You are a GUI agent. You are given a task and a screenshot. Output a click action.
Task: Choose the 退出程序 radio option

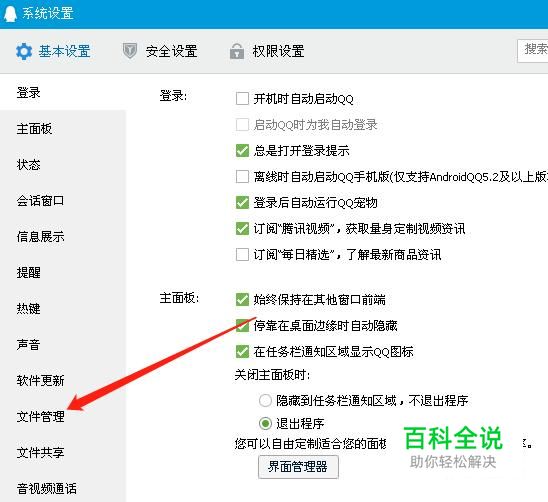coord(265,423)
